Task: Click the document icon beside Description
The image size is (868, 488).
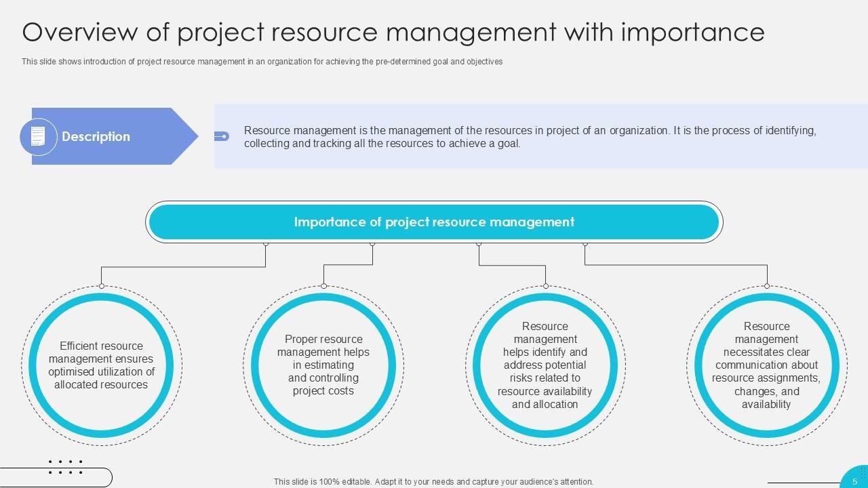Action: 38,136
